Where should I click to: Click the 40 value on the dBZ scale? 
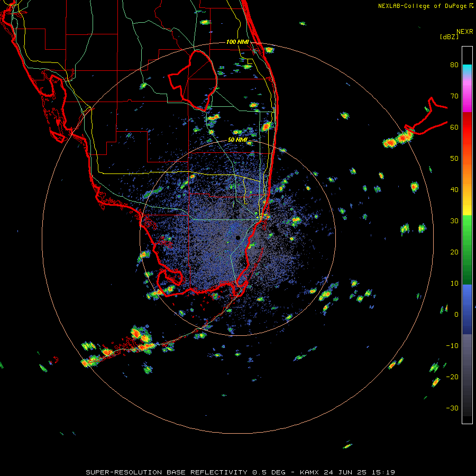[x=454, y=190]
